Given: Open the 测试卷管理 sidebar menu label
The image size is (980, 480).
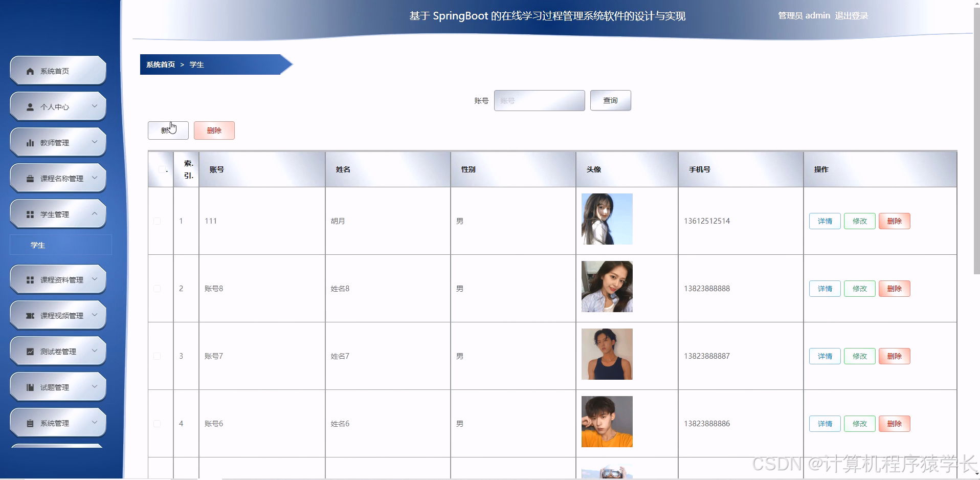Looking at the screenshot, I should pos(58,352).
